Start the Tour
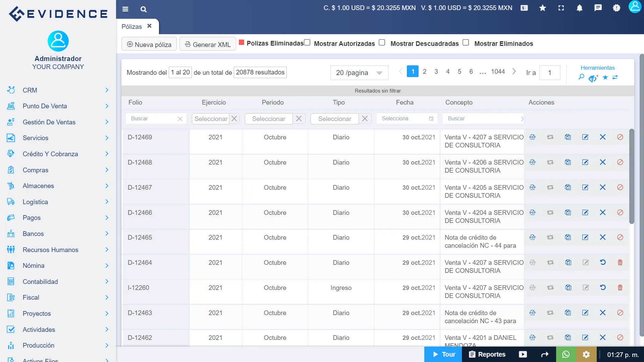The width and height of the screenshot is (644, 362). pyautogui.click(x=443, y=354)
